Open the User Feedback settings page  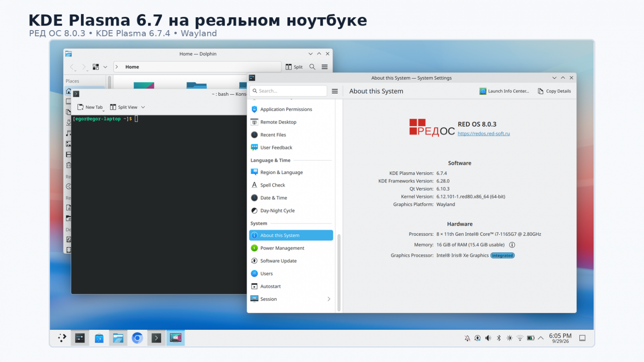291,148
